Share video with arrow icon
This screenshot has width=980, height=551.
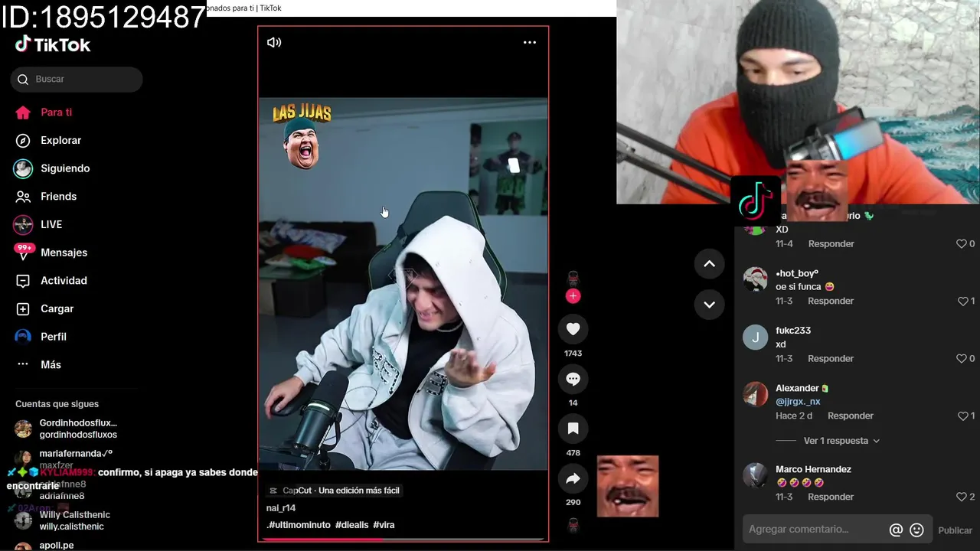tap(573, 478)
